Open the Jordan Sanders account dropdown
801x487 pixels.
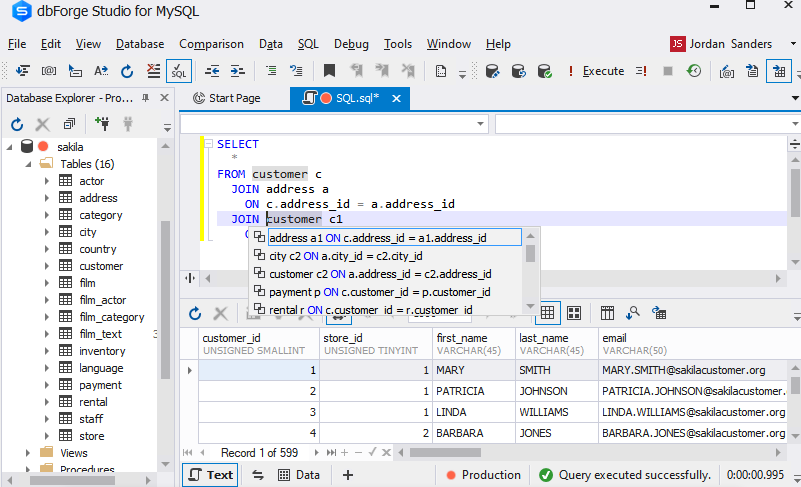tap(793, 44)
